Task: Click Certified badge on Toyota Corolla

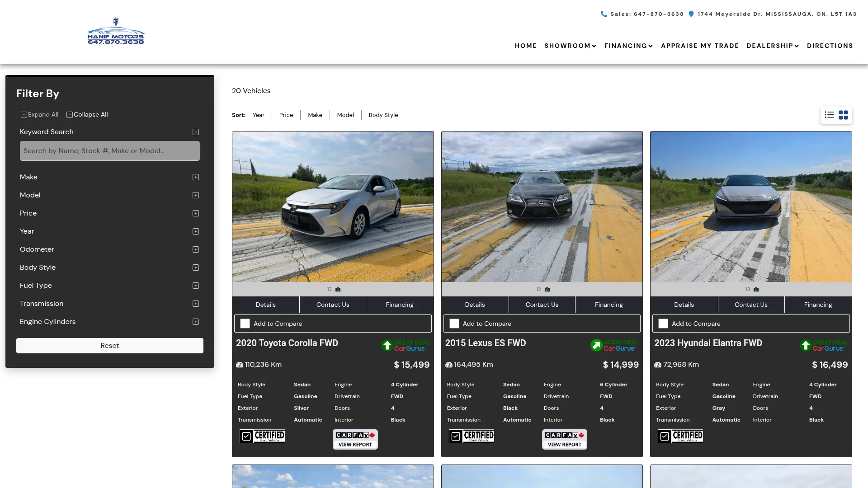Action: pyautogui.click(x=262, y=436)
